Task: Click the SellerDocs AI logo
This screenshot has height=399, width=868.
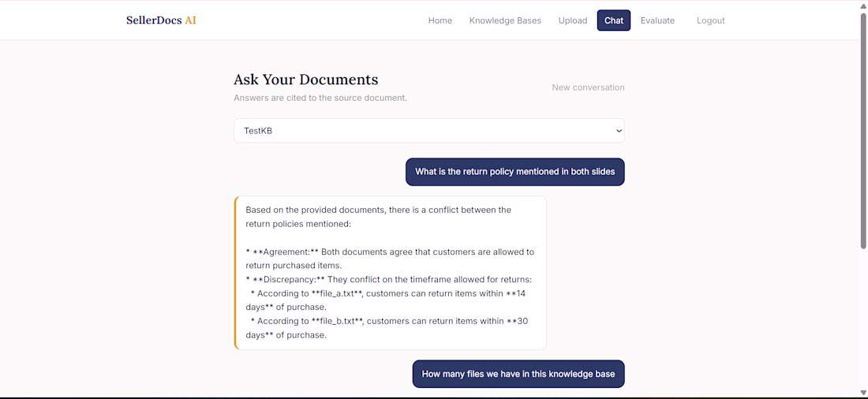Action: tap(161, 21)
